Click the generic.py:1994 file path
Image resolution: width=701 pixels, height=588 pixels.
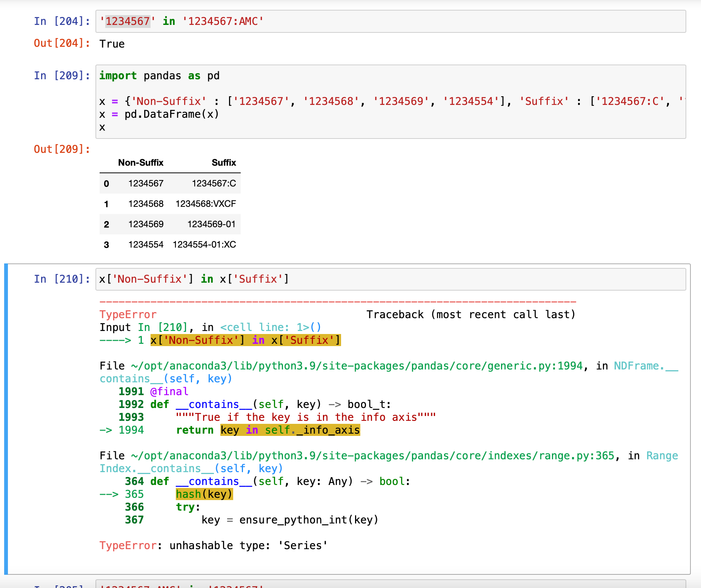pos(357,366)
